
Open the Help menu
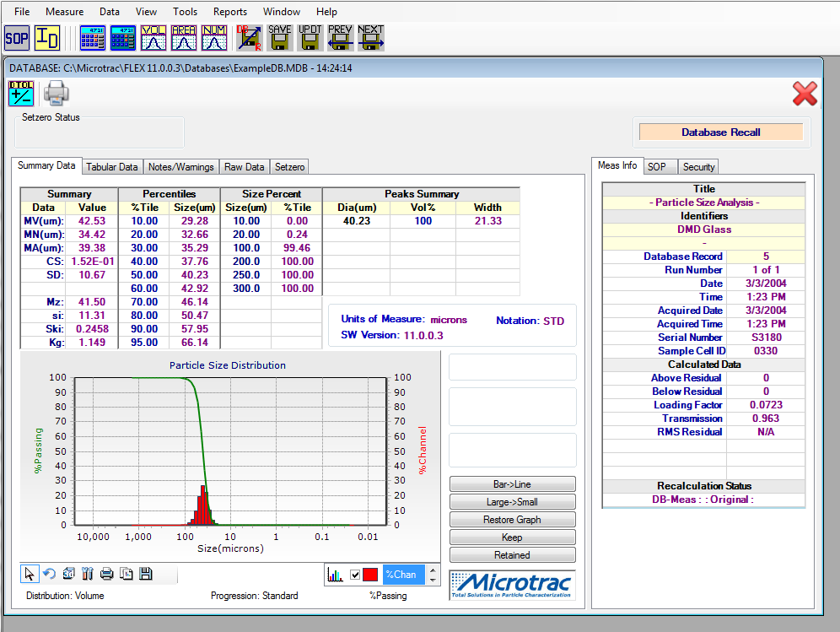tap(326, 11)
